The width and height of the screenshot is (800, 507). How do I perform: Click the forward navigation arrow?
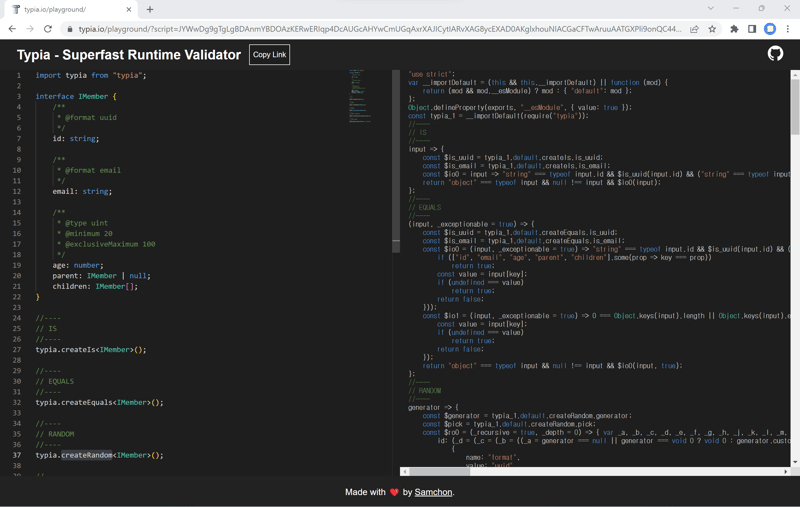[x=30, y=29]
